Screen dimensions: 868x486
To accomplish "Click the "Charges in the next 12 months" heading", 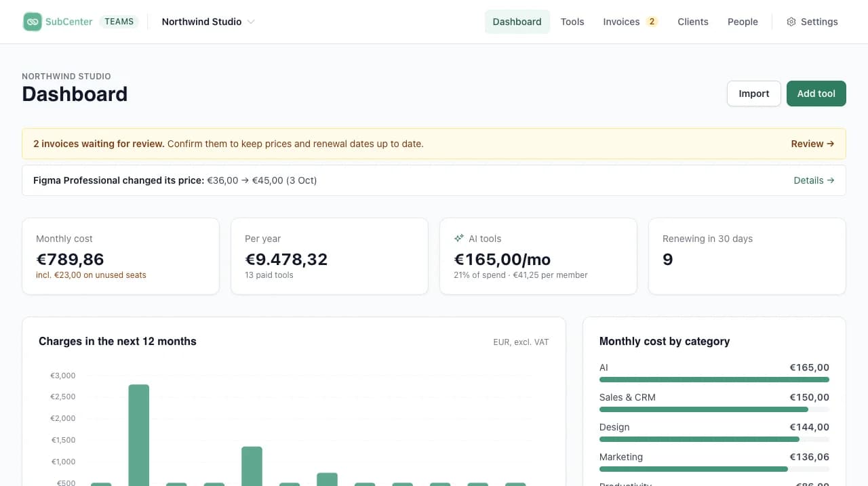I will pyautogui.click(x=117, y=342).
